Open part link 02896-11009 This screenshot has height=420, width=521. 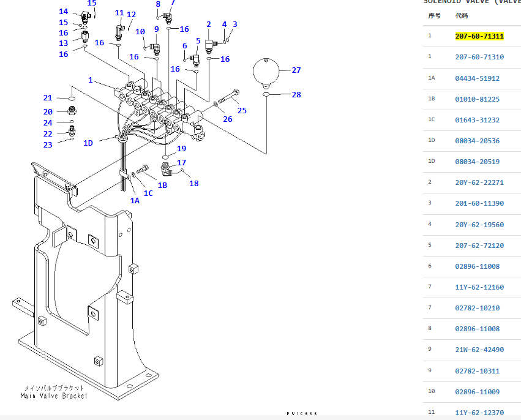click(477, 392)
